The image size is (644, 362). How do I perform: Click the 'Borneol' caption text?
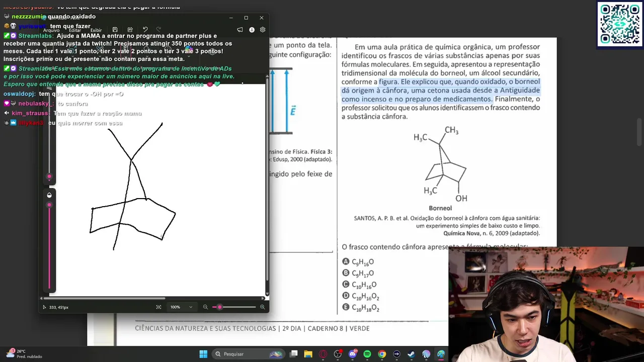point(440,208)
